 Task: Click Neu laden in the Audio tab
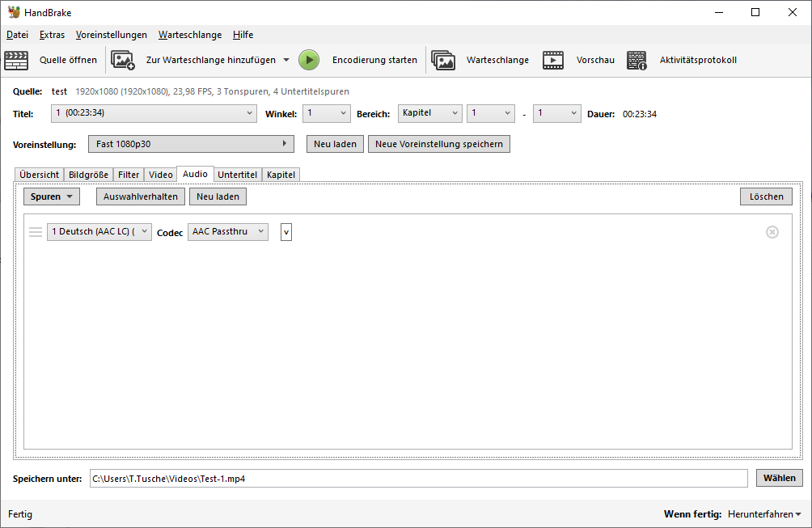218,196
